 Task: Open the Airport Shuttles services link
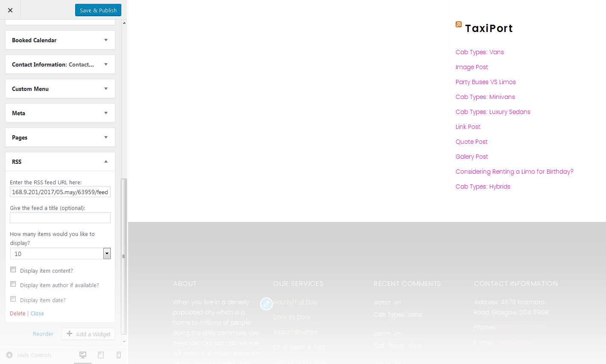coord(295,332)
